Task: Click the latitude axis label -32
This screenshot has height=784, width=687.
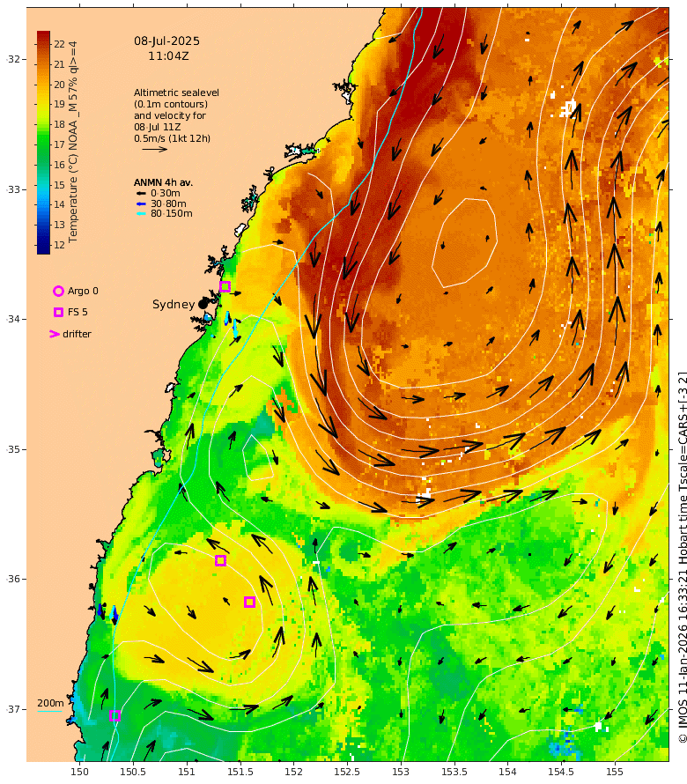Action: click(13, 59)
